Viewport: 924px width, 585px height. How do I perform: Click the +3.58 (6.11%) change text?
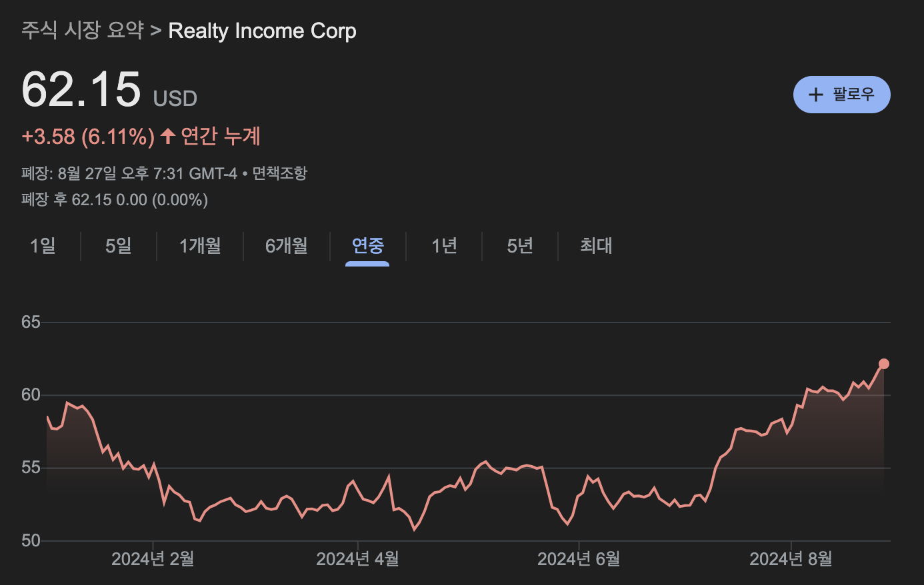point(88,137)
